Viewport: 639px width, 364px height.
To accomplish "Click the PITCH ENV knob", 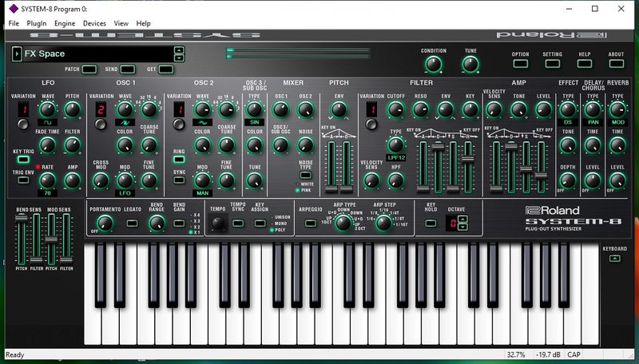I will (339, 109).
